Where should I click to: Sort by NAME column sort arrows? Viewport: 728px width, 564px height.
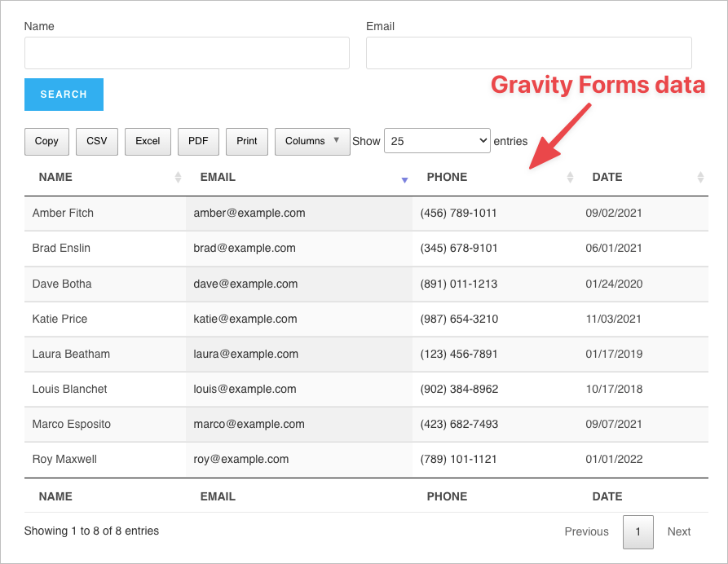click(178, 178)
